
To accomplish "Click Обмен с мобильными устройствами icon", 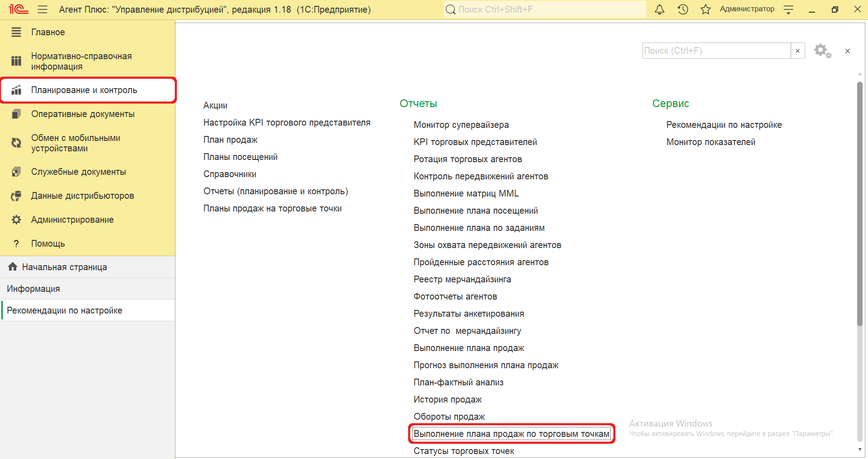I will pyautogui.click(x=16, y=143).
